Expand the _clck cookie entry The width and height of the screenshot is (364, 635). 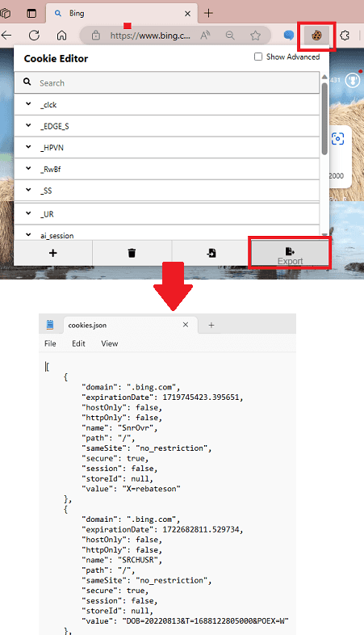point(166,105)
